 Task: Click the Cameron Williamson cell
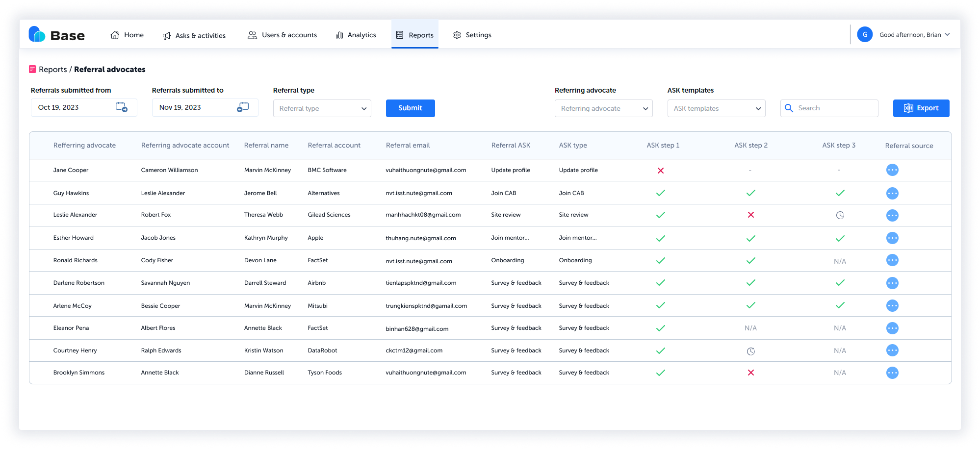click(x=169, y=170)
